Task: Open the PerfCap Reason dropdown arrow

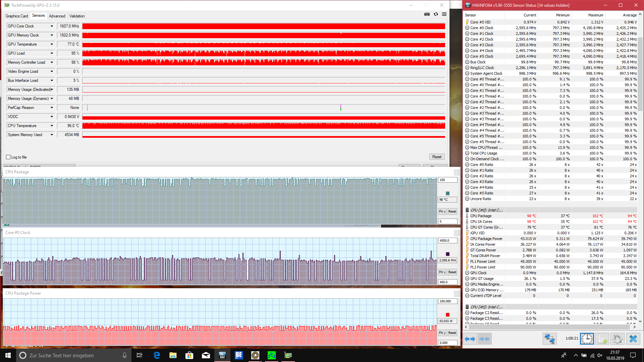Action: click(x=52, y=108)
